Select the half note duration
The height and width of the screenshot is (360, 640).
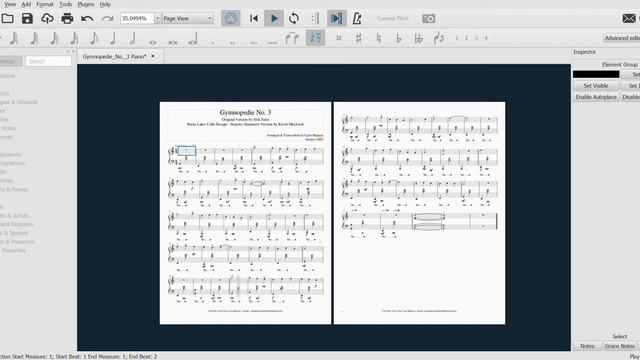[x=133, y=38]
